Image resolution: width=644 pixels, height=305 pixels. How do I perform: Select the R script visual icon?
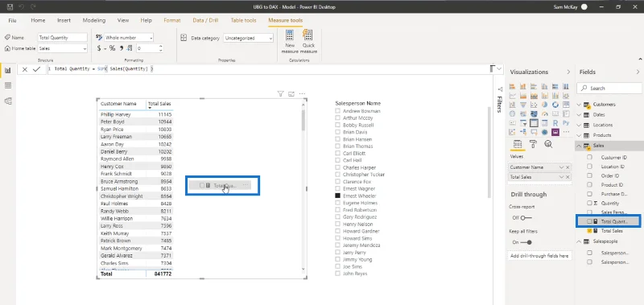pos(555,123)
